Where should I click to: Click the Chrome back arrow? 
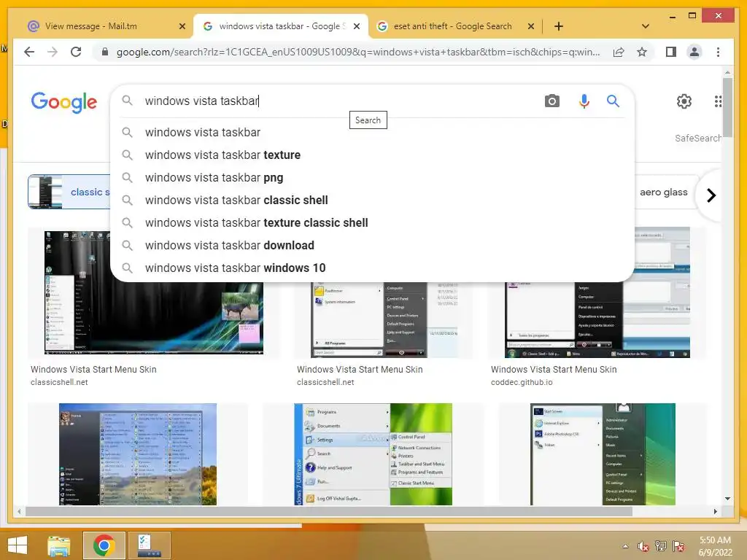point(29,52)
